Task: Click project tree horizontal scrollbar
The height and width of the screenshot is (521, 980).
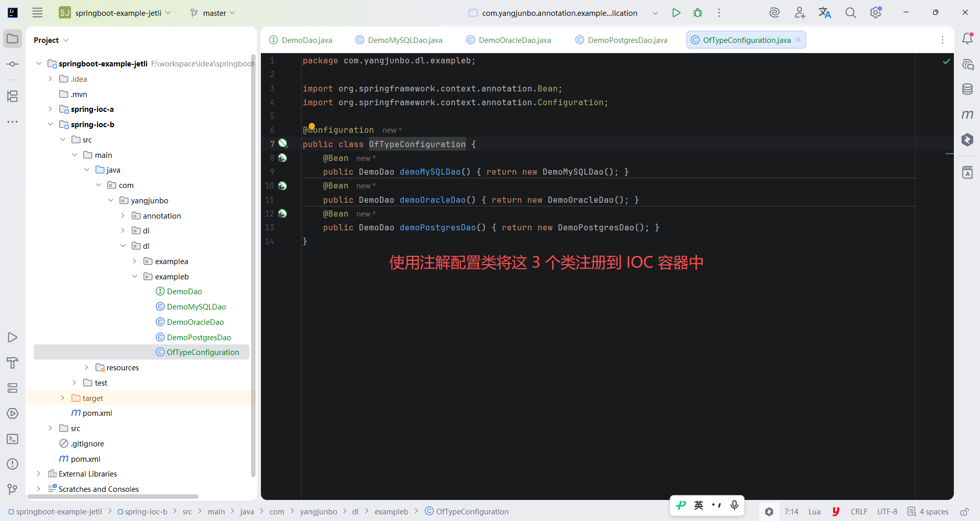Action: [x=113, y=496]
